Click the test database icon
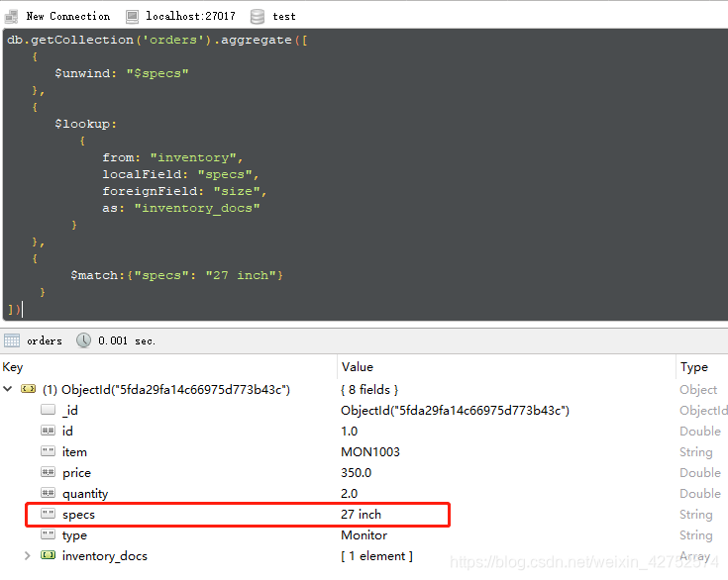728x580 pixels. click(258, 16)
